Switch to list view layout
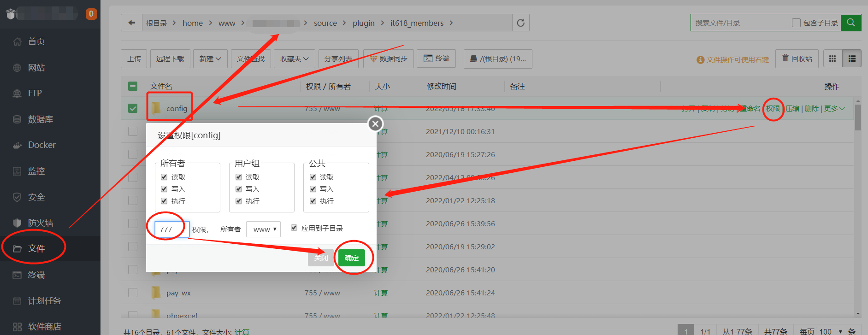This screenshot has width=868, height=335. click(x=852, y=59)
